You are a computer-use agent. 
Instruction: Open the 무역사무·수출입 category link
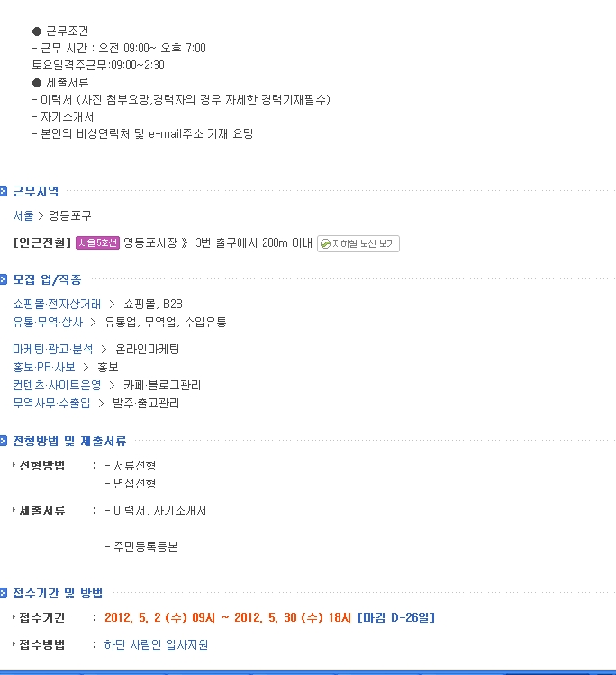[x=51, y=404]
